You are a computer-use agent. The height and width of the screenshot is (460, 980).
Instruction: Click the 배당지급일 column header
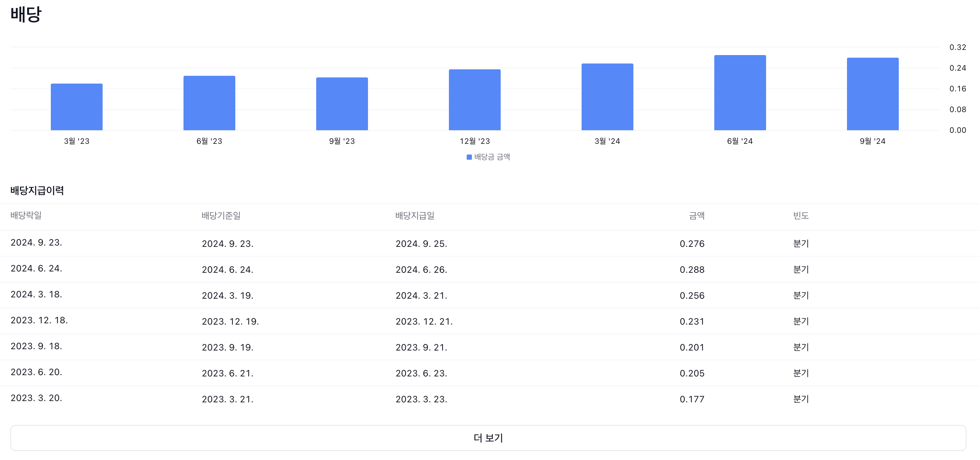coord(415,215)
